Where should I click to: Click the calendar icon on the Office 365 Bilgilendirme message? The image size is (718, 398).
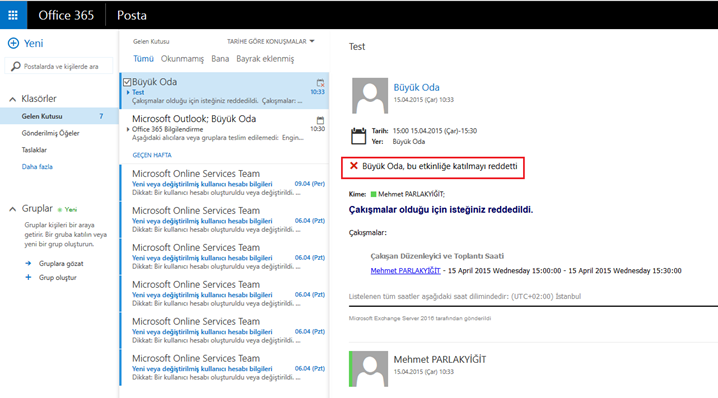[321, 120]
